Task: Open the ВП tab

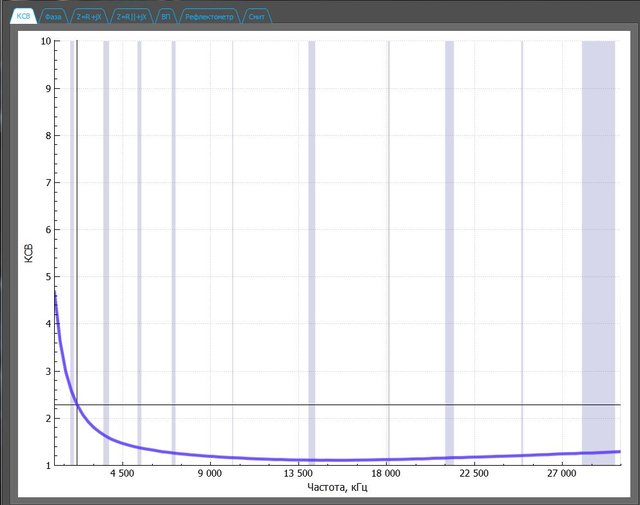Action: pyautogui.click(x=166, y=17)
